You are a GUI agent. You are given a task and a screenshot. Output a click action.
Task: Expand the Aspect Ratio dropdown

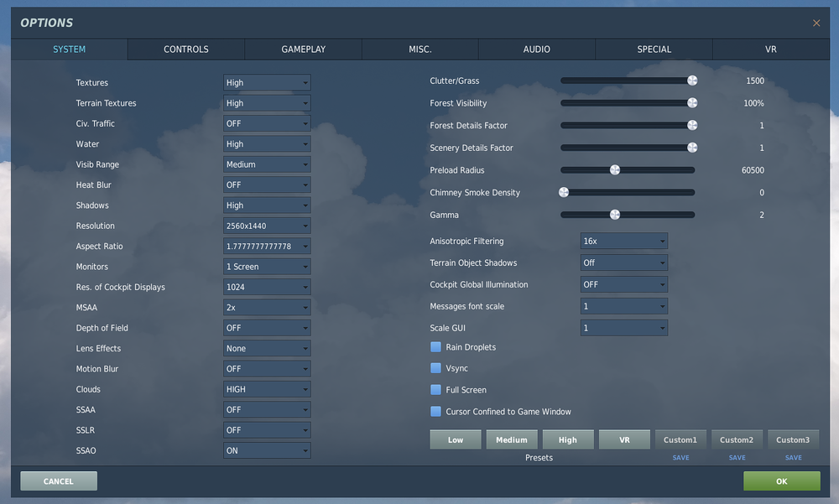click(267, 246)
